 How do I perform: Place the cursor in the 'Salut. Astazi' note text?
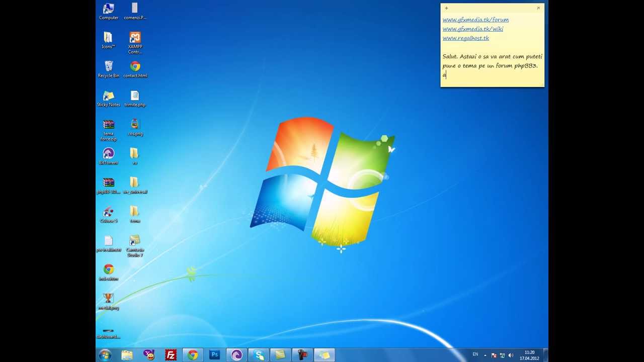click(x=492, y=61)
